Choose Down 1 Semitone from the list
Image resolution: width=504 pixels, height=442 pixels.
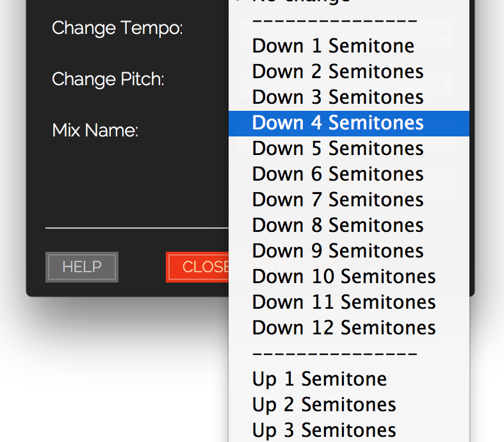(333, 46)
